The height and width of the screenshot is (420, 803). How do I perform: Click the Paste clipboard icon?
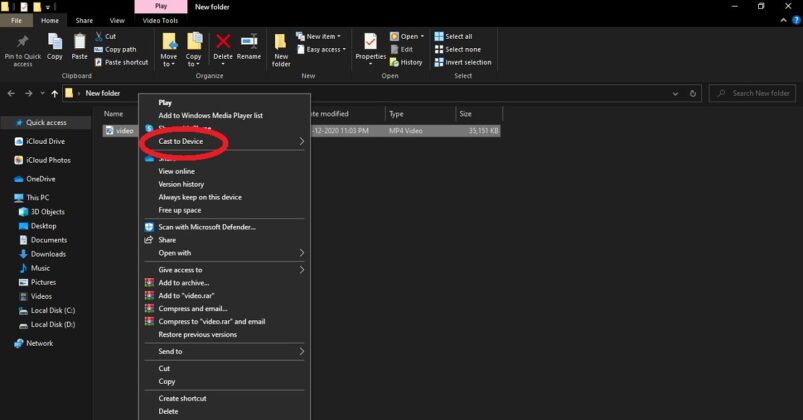click(79, 41)
